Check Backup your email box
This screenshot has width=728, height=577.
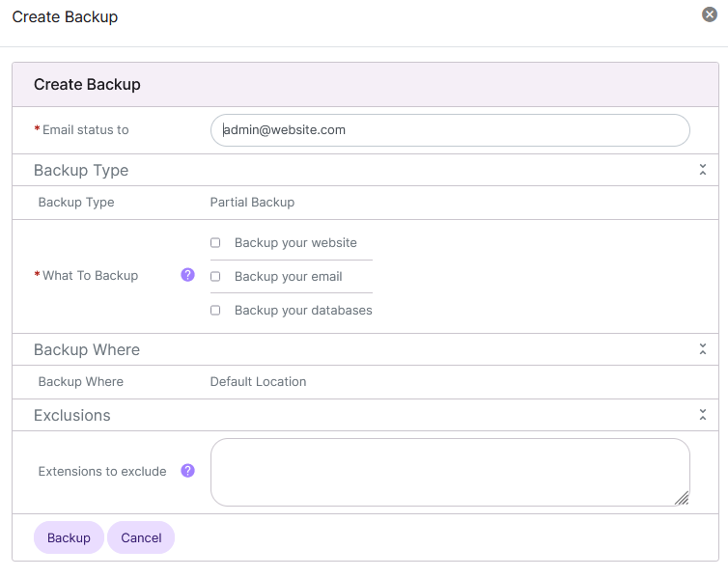(215, 277)
